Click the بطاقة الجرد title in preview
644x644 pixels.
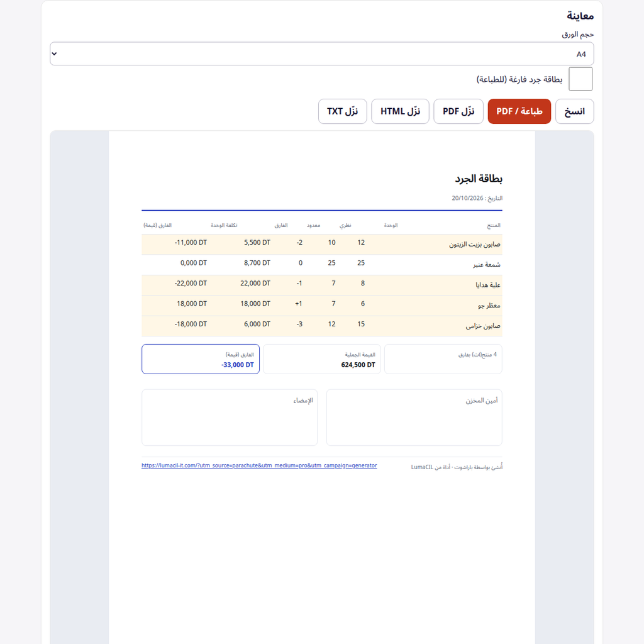479,179
